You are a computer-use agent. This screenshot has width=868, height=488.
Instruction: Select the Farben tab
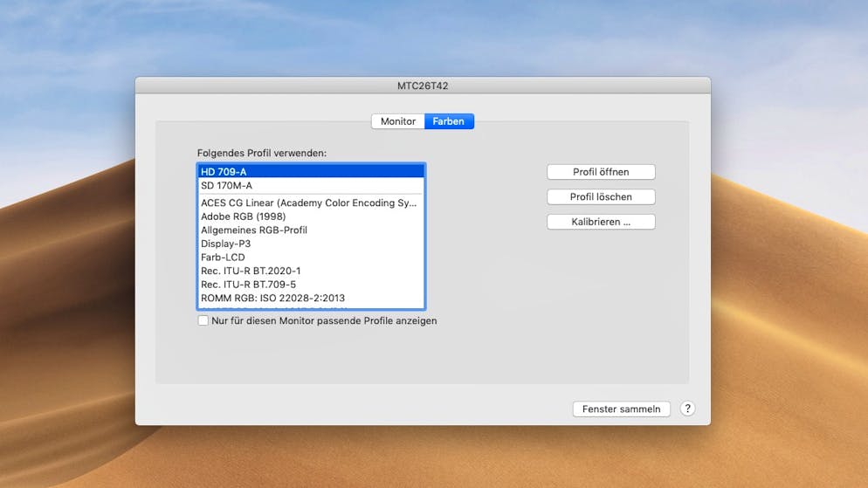coord(449,121)
